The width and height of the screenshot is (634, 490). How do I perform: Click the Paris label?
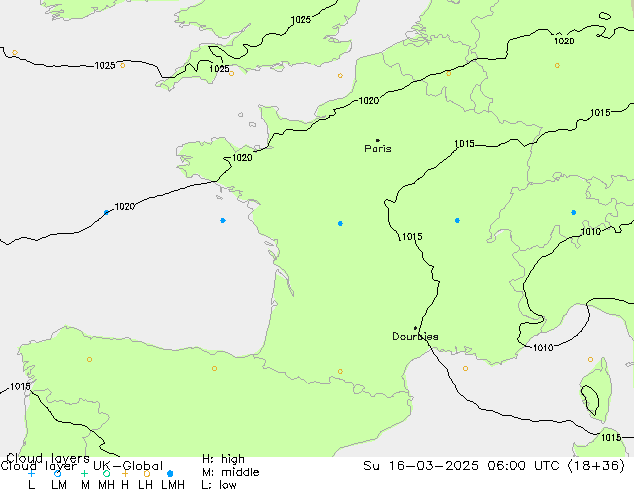378,148
